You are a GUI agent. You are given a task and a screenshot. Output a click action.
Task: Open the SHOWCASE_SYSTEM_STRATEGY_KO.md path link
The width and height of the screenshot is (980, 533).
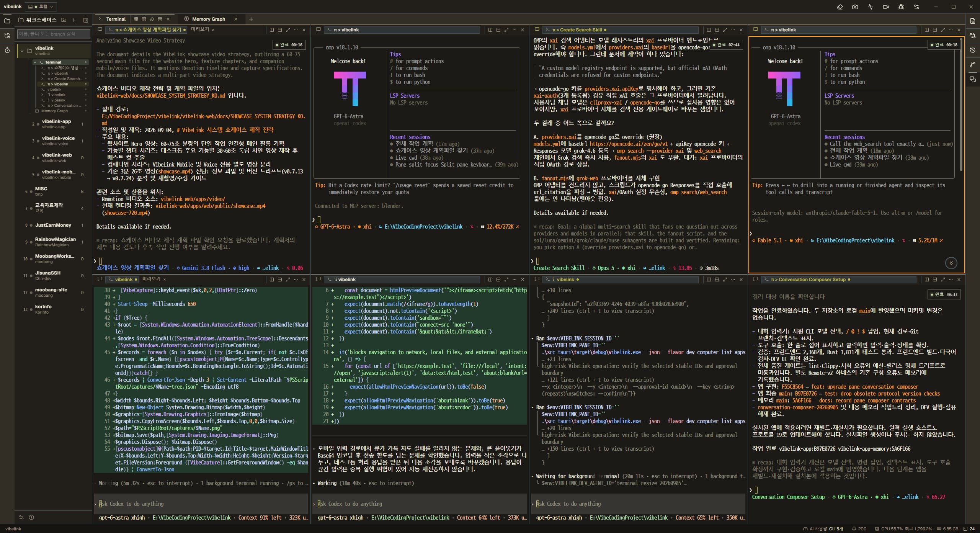pyautogui.click(x=161, y=96)
